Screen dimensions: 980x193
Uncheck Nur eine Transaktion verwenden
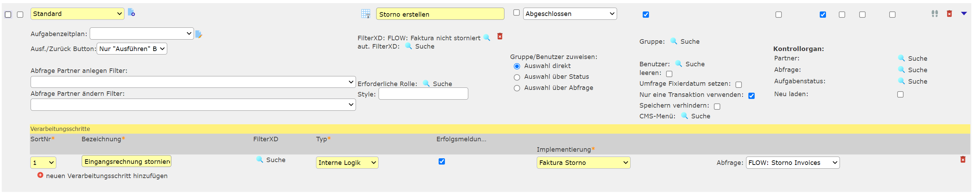click(751, 96)
